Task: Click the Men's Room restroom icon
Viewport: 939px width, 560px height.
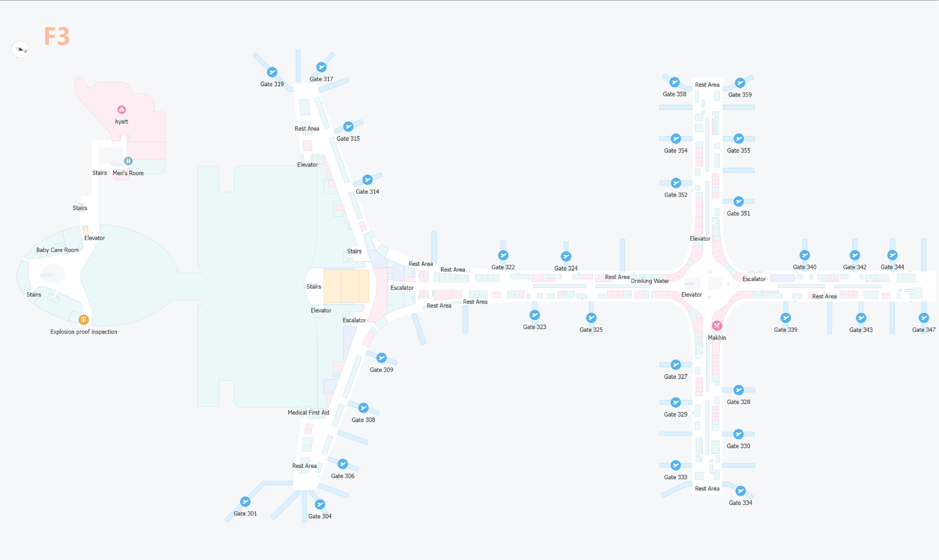Action: [x=128, y=161]
